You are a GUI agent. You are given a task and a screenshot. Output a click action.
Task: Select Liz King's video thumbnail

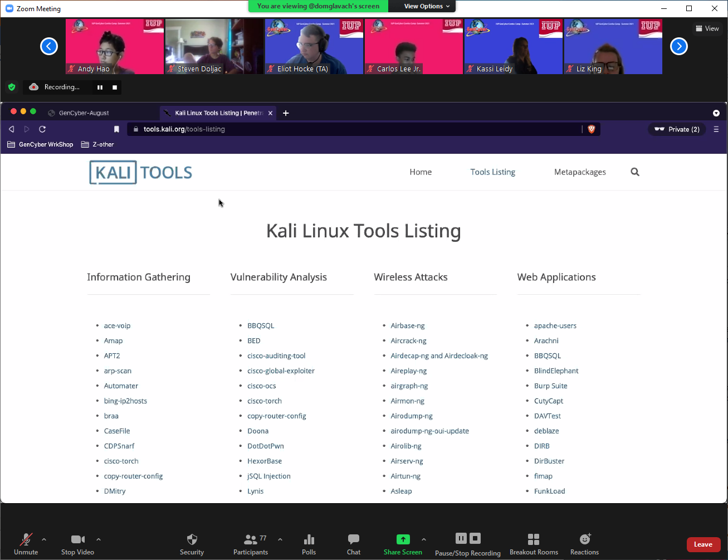(613, 46)
